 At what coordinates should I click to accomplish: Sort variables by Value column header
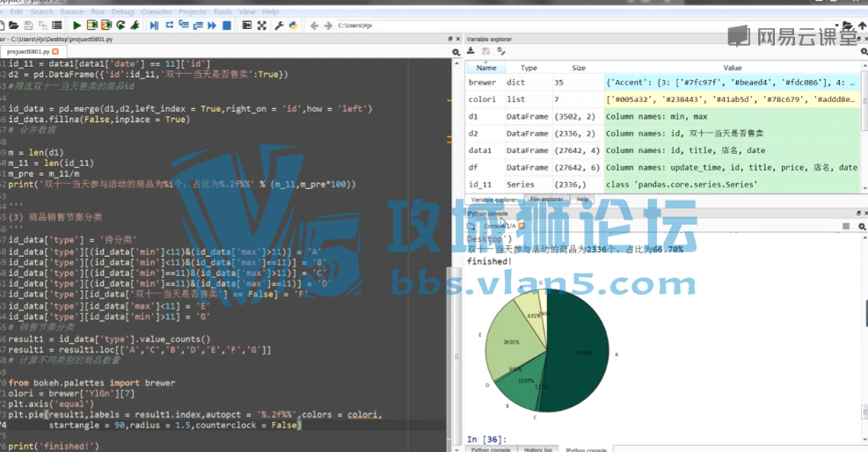[733, 68]
